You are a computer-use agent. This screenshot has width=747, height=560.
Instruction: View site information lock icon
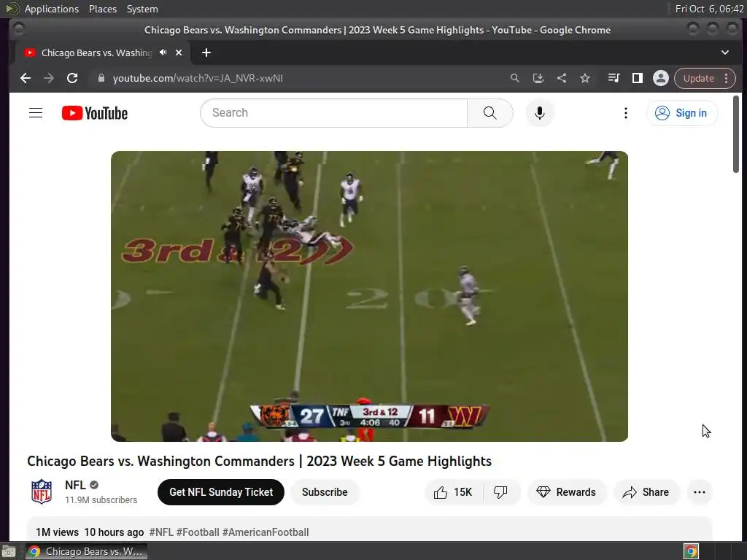(101, 77)
